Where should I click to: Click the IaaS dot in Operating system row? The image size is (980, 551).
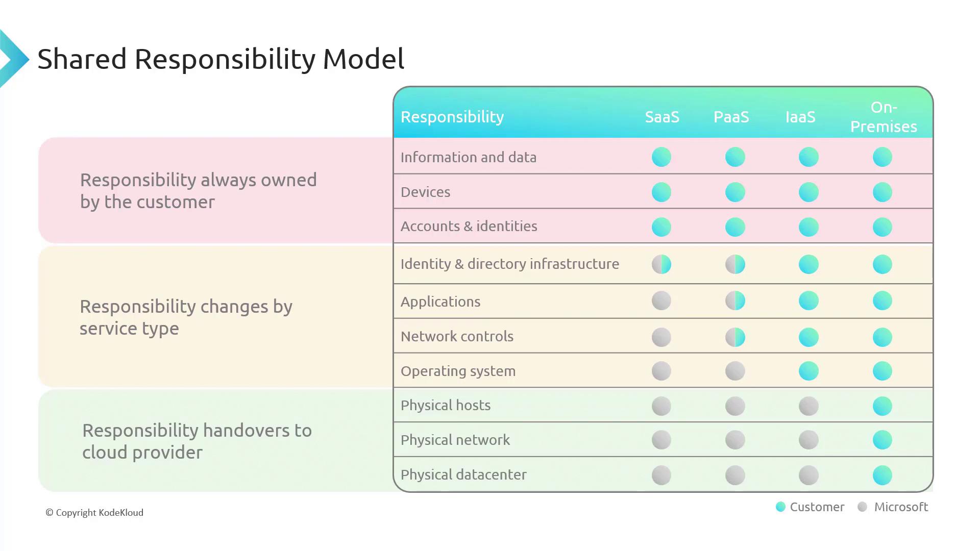[x=808, y=371]
